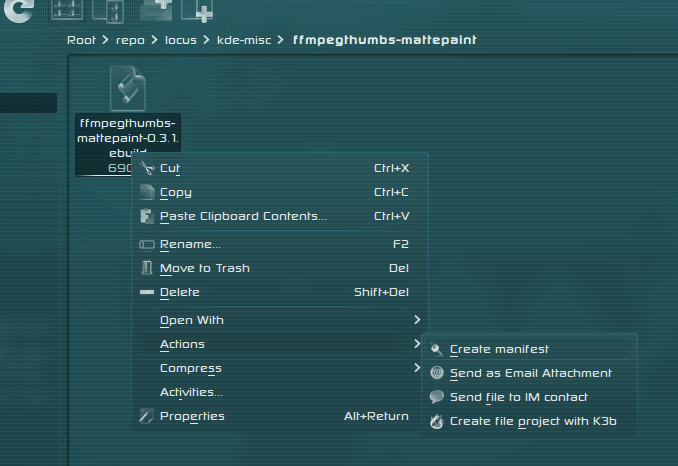Select the Actions menu entry
The width and height of the screenshot is (678, 466).
pyautogui.click(x=280, y=345)
